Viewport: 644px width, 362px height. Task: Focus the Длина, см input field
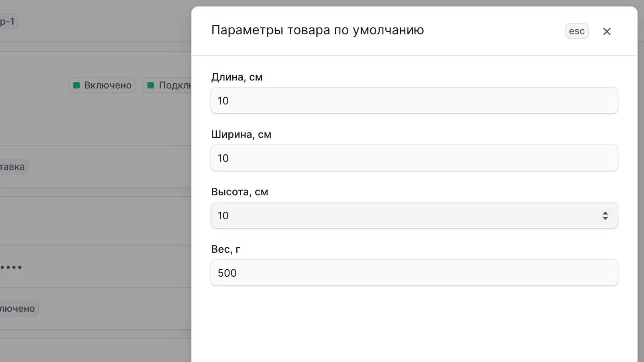tap(414, 100)
